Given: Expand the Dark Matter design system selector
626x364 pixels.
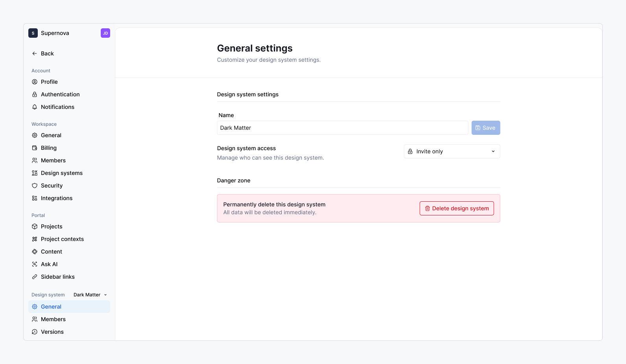Looking at the screenshot, I should pos(90,295).
